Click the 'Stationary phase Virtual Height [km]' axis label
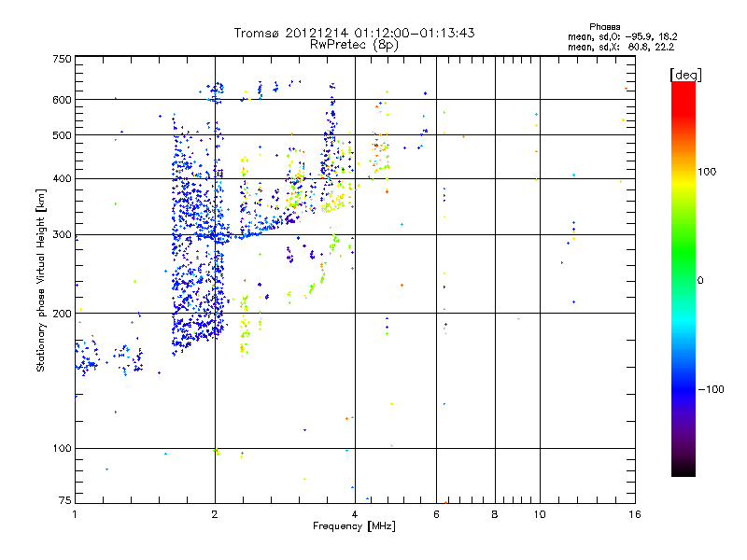This screenshot has height=560, width=747. coord(41,281)
